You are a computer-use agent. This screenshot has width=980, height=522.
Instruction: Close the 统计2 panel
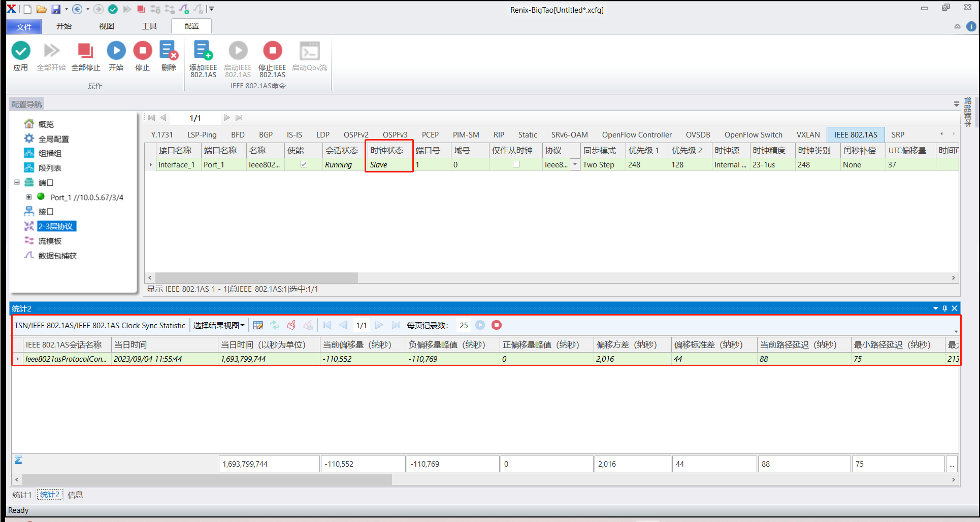pos(955,308)
